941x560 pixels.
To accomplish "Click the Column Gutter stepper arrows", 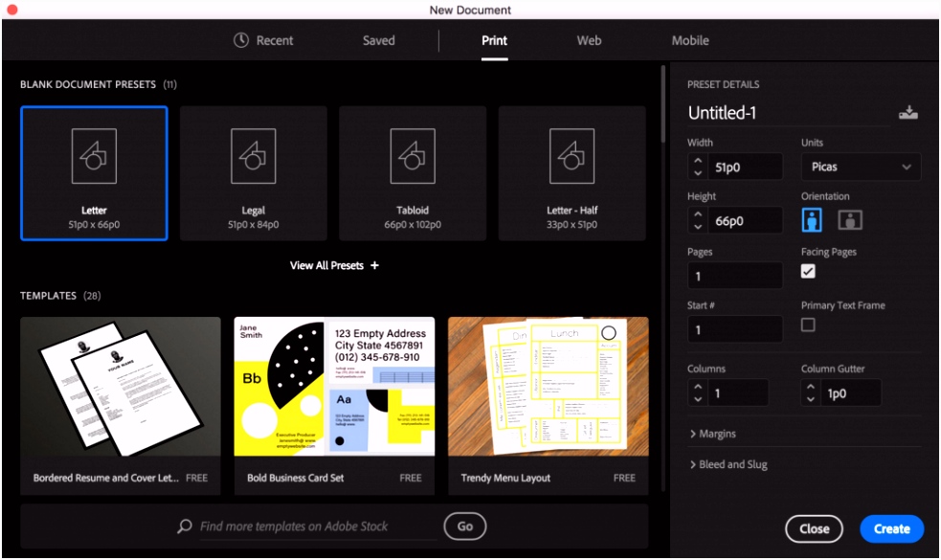I will point(811,392).
